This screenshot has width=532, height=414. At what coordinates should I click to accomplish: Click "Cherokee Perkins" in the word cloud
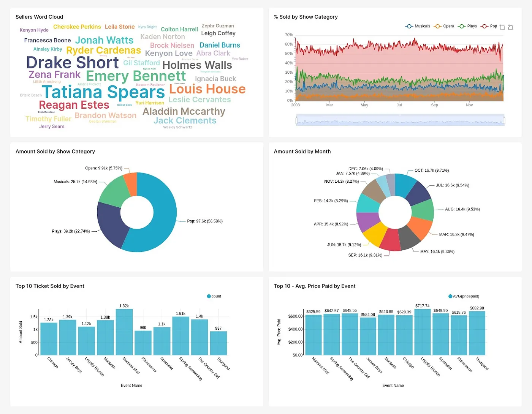tap(77, 27)
